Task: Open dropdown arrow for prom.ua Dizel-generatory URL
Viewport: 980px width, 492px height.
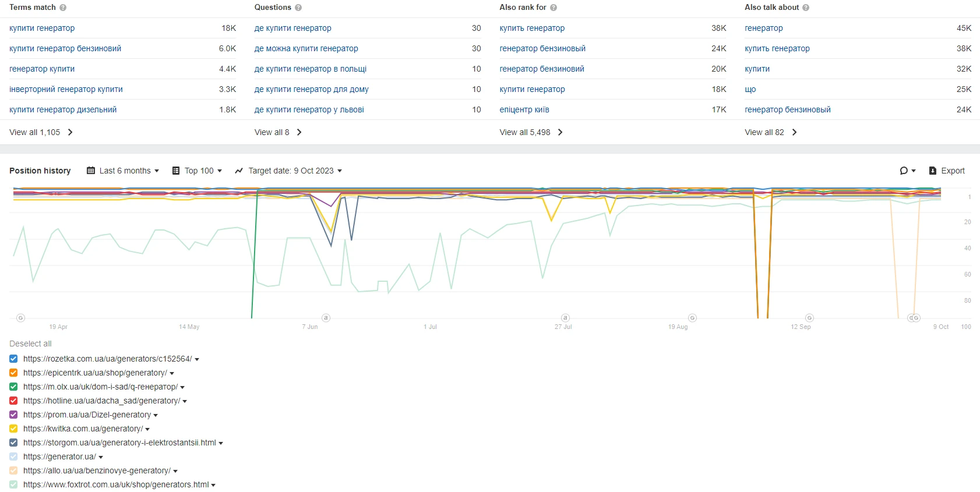Action: [156, 415]
